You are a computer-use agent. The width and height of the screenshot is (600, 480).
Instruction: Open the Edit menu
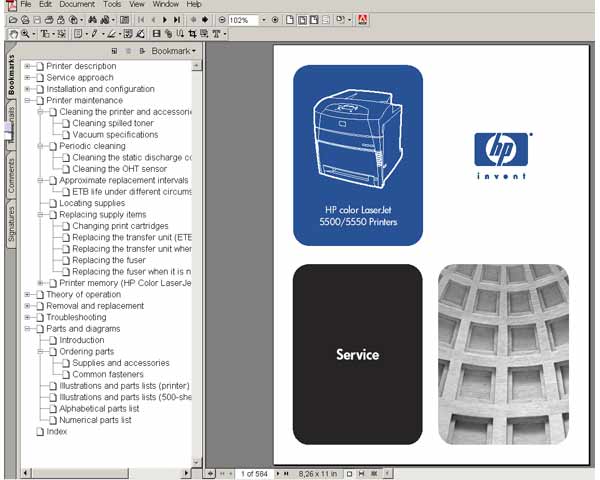45,4
